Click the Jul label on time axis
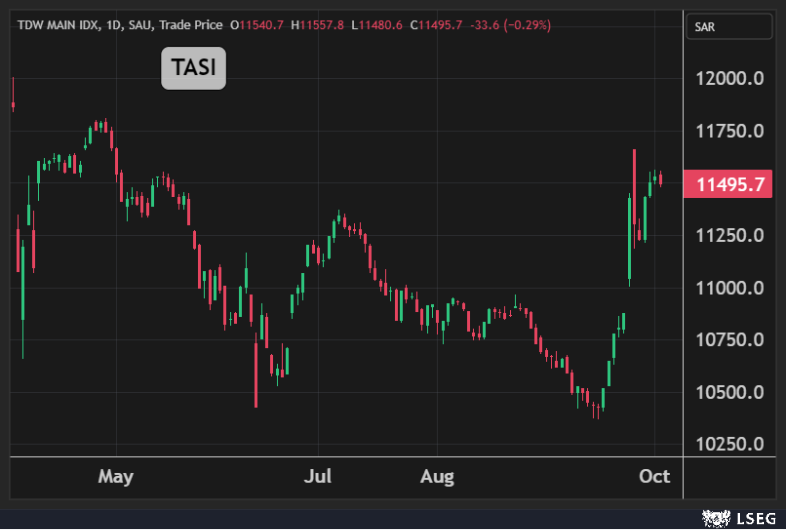Screen dimensions: 786x530 pyautogui.click(x=318, y=476)
